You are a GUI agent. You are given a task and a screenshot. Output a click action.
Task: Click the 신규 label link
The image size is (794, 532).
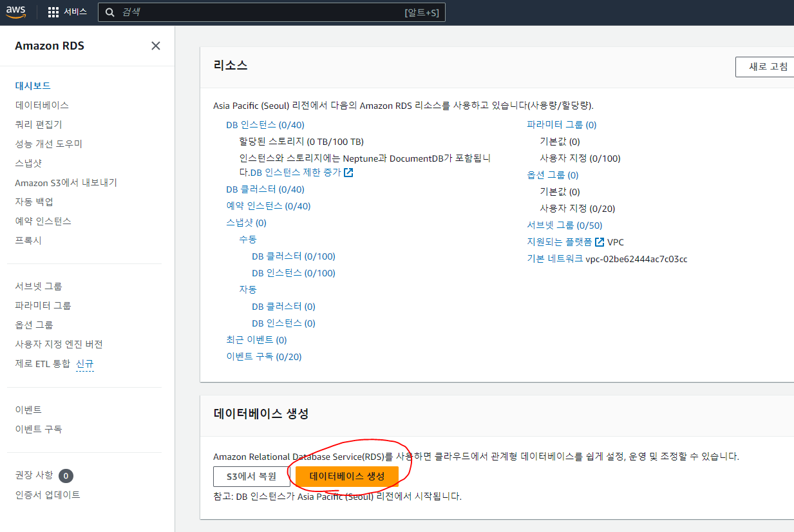[x=85, y=363]
